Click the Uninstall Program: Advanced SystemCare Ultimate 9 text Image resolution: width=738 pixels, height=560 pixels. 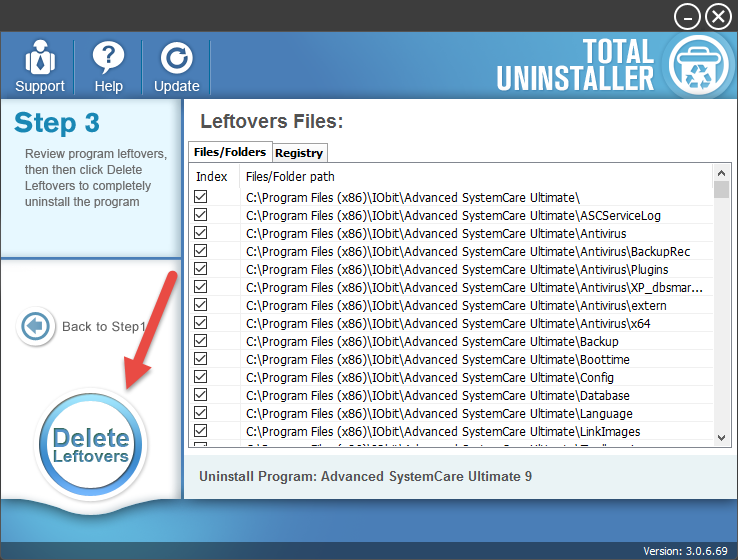pos(365,477)
